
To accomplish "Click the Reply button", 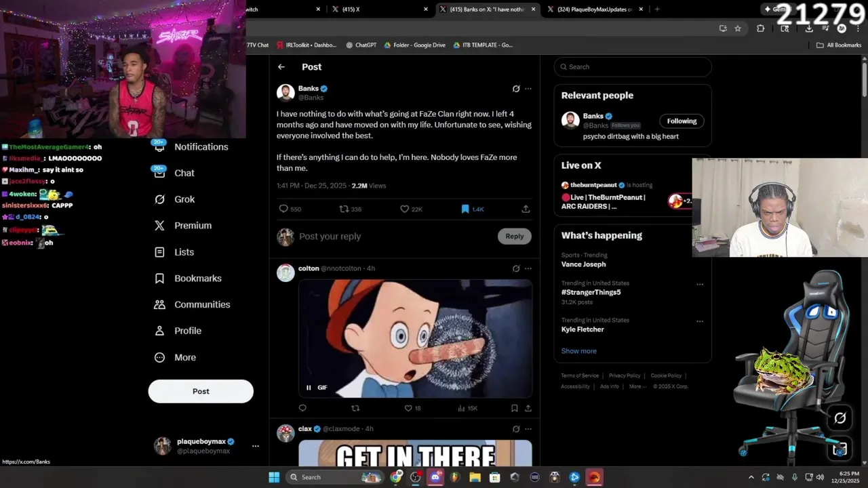I will [515, 236].
